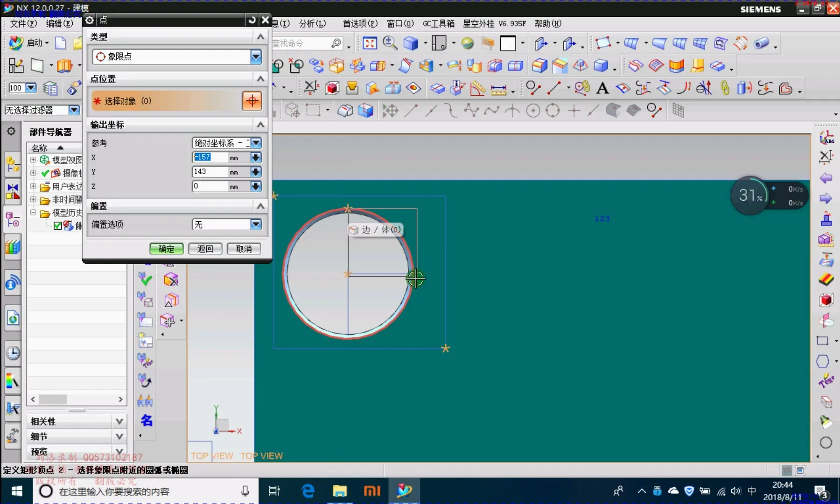Click the Edge browser taskbar icon
Image resolution: width=840 pixels, height=504 pixels.
(x=308, y=491)
